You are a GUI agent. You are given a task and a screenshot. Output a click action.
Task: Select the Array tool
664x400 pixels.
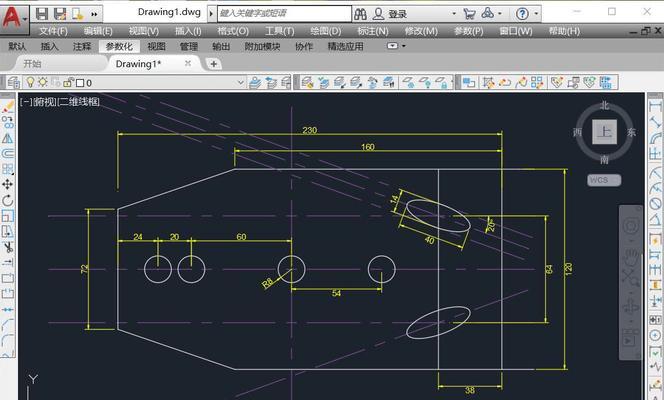[x=8, y=169]
